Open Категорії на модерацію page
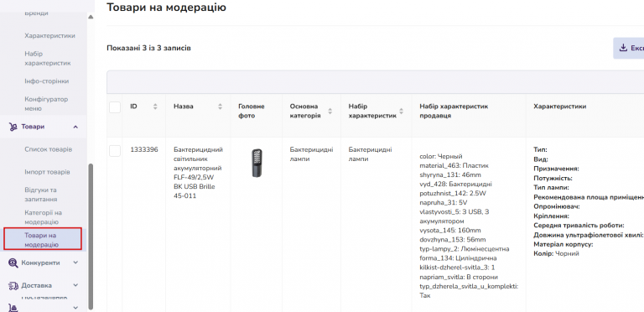This screenshot has height=312, width=644. click(43, 217)
